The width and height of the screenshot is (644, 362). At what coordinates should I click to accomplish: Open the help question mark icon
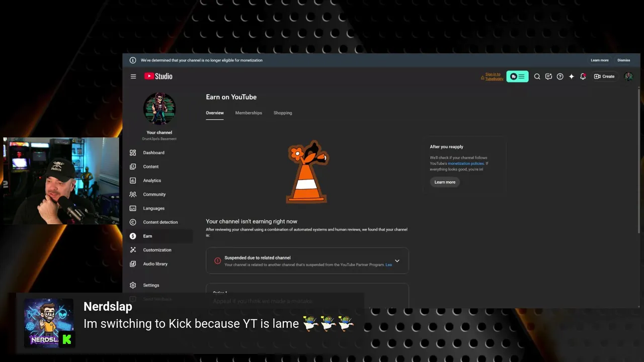560,76
